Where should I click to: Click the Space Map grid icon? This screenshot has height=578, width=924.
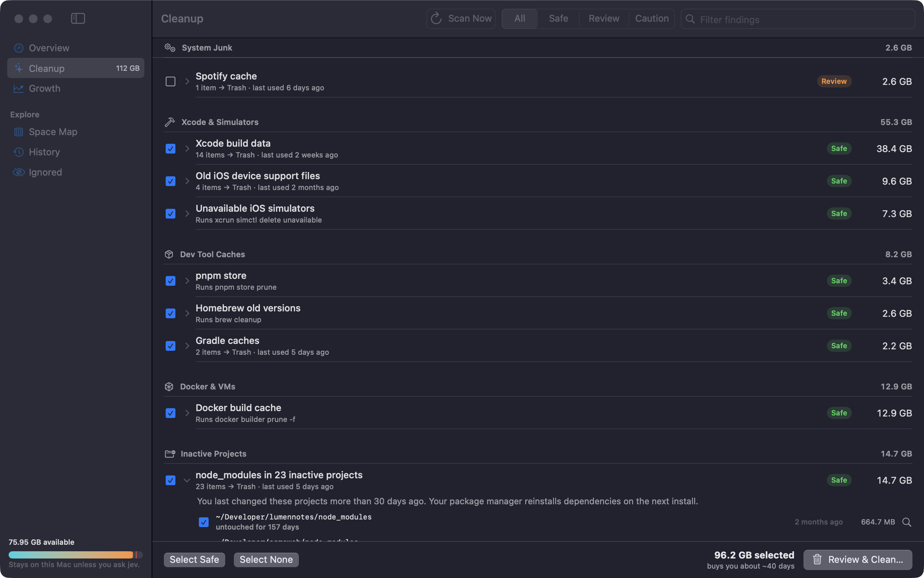coord(19,132)
